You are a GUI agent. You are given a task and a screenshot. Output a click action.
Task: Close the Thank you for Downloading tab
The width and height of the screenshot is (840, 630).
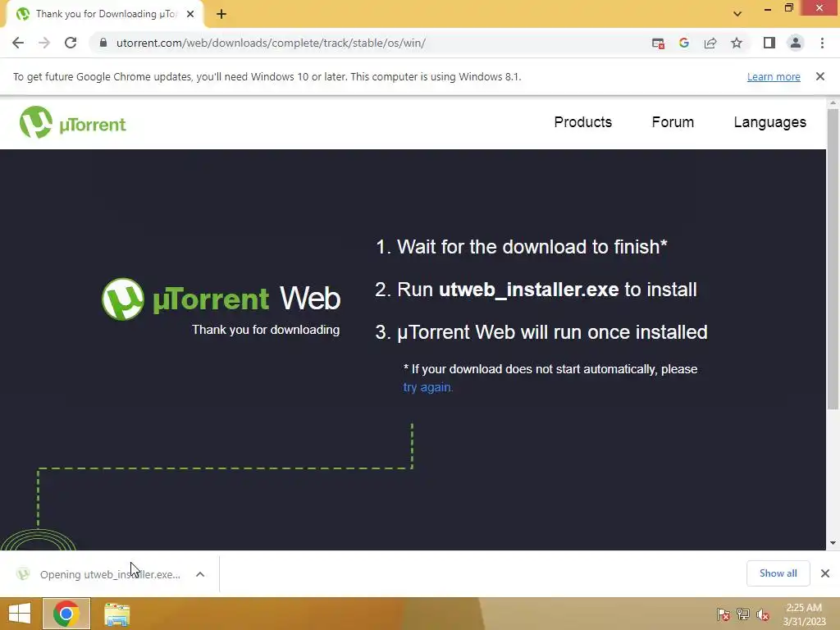coord(190,15)
